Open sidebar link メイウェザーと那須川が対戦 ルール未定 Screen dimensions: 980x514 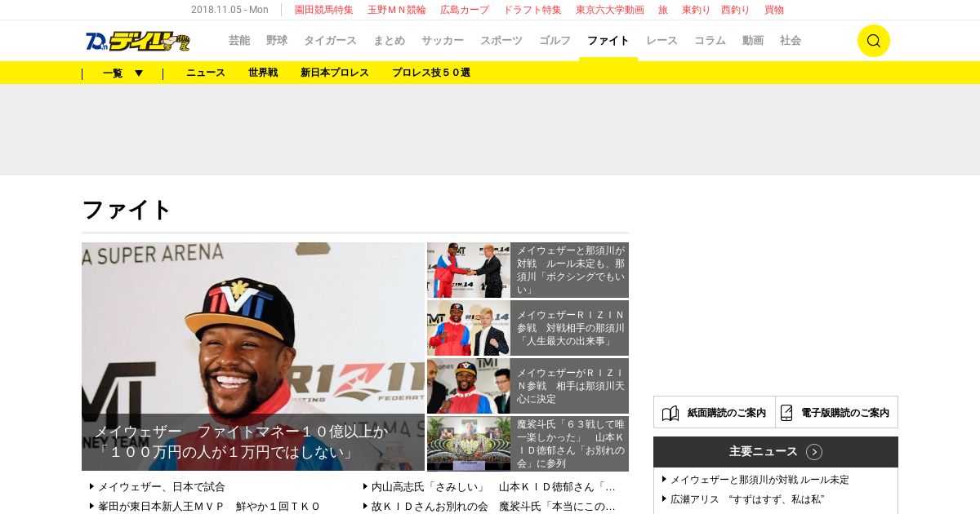(x=759, y=480)
